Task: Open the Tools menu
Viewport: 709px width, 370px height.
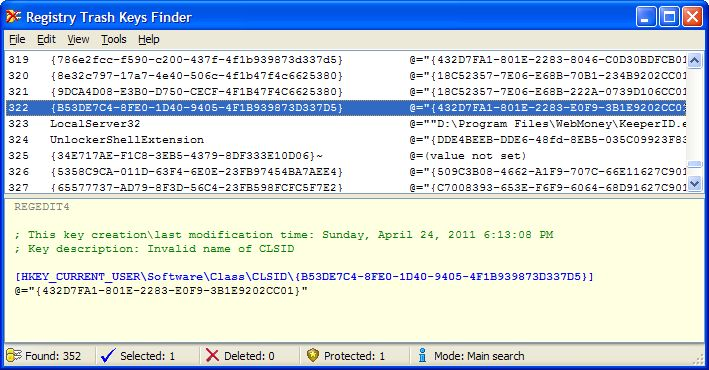Action: 113,39
